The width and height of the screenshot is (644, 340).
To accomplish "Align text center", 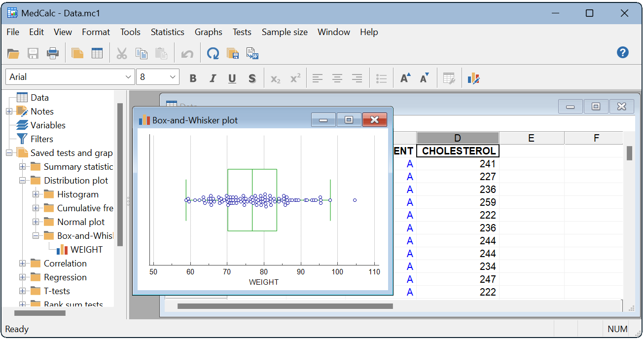I will (x=337, y=78).
